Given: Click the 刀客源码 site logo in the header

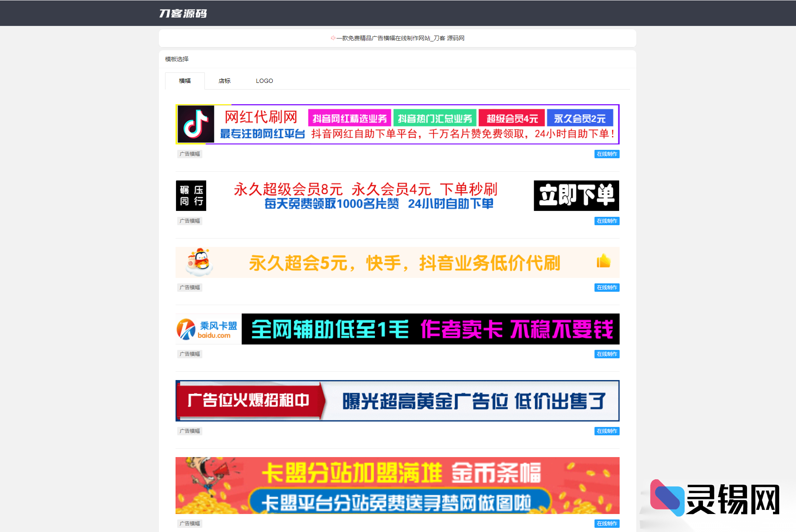Looking at the screenshot, I should 183,13.
